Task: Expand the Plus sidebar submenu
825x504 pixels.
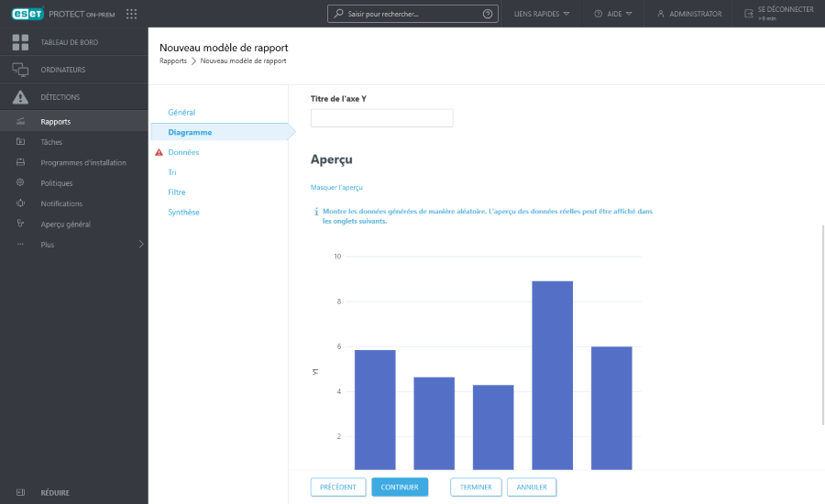Action: point(140,245)
